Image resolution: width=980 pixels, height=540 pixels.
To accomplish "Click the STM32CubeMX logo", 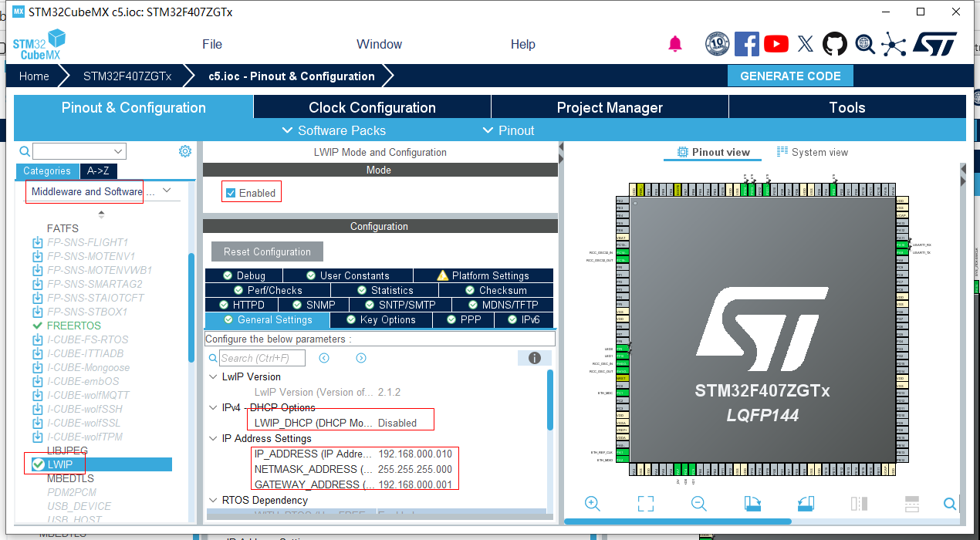I will tap(39, 44).
